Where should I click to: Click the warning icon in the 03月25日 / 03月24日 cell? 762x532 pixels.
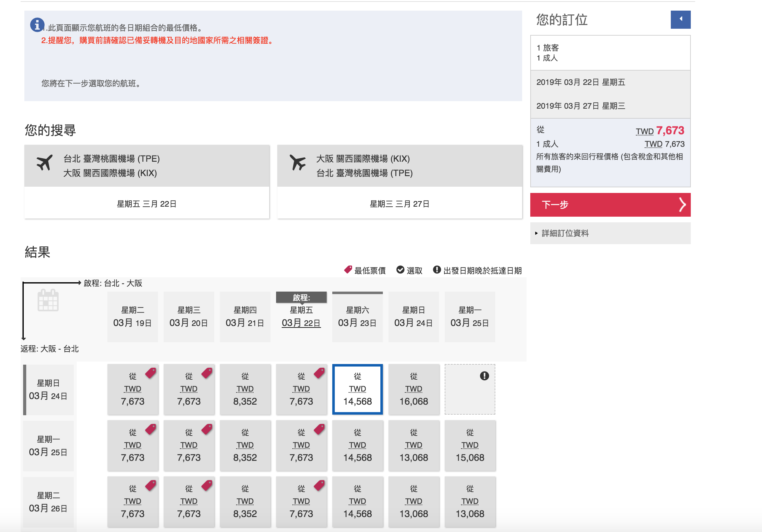pyautogui.click(x=484, y=376)
